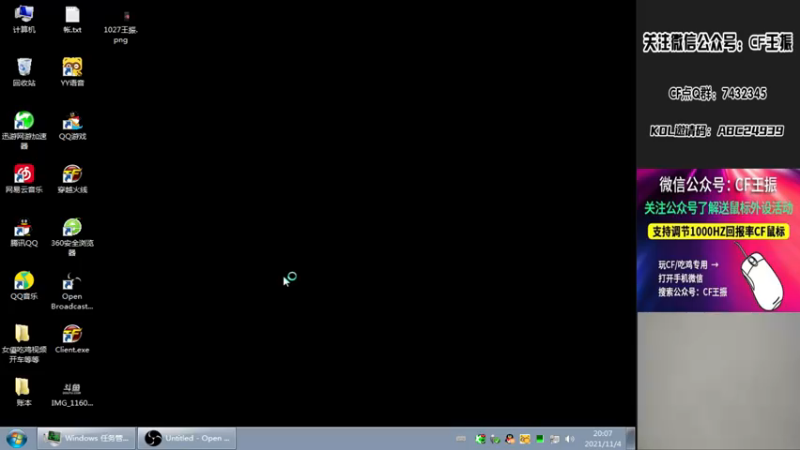The width and height of the screenshot is (800, 450).
Task: Open the 账本 folder on desktop
Action: point(23,392)
